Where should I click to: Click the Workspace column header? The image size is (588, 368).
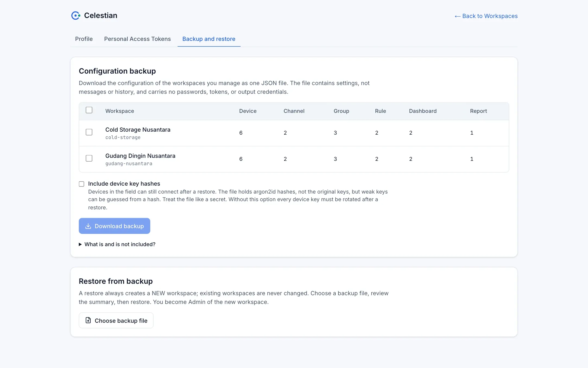(x=120, y=111)
